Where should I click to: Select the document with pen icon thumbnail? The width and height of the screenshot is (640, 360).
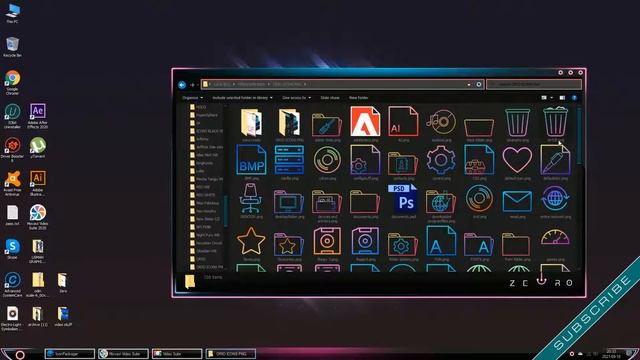pyautogui.click(x=555, y=160)
